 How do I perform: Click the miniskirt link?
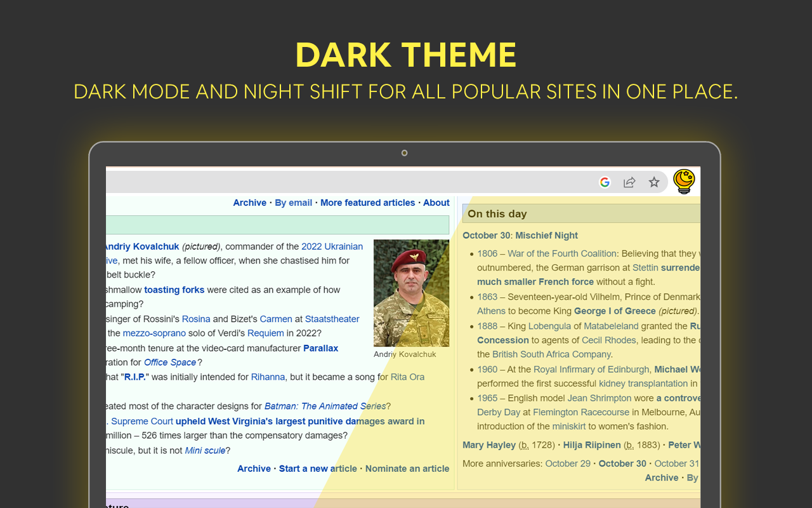pyautogui.click(x=569, y=426)
